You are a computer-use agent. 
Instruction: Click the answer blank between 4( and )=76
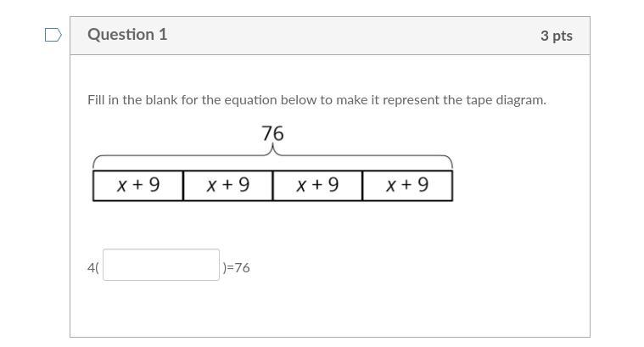(161, 265)
